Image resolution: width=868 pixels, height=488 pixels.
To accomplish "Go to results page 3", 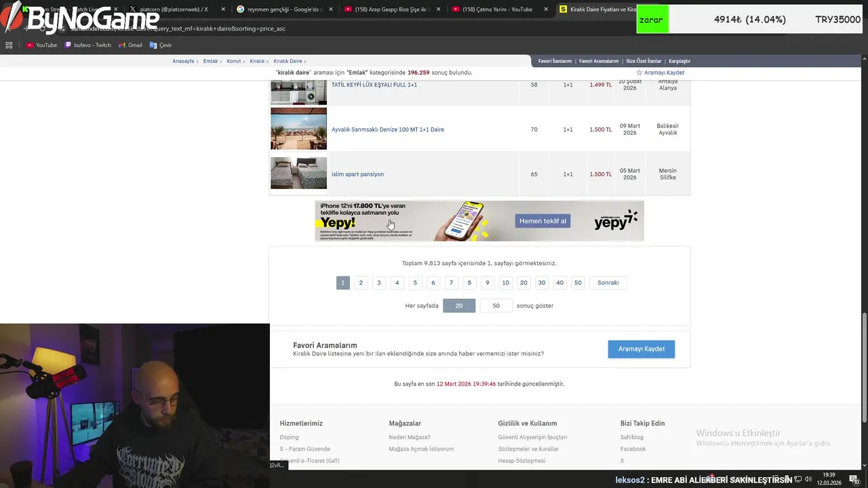I will pos(379,283).
